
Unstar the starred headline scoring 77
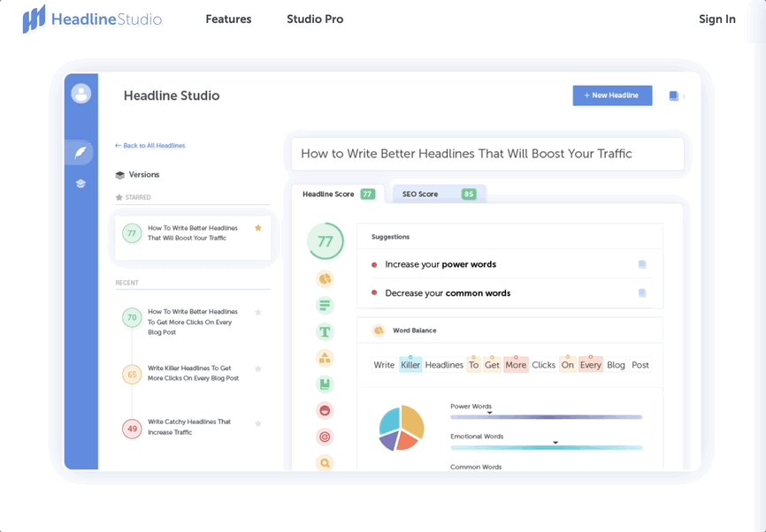point(258,228)
